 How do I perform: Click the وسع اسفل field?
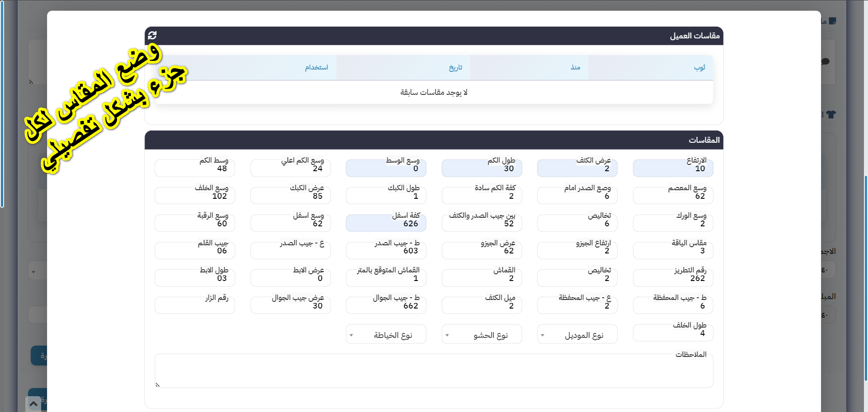[x=291, y=223]
